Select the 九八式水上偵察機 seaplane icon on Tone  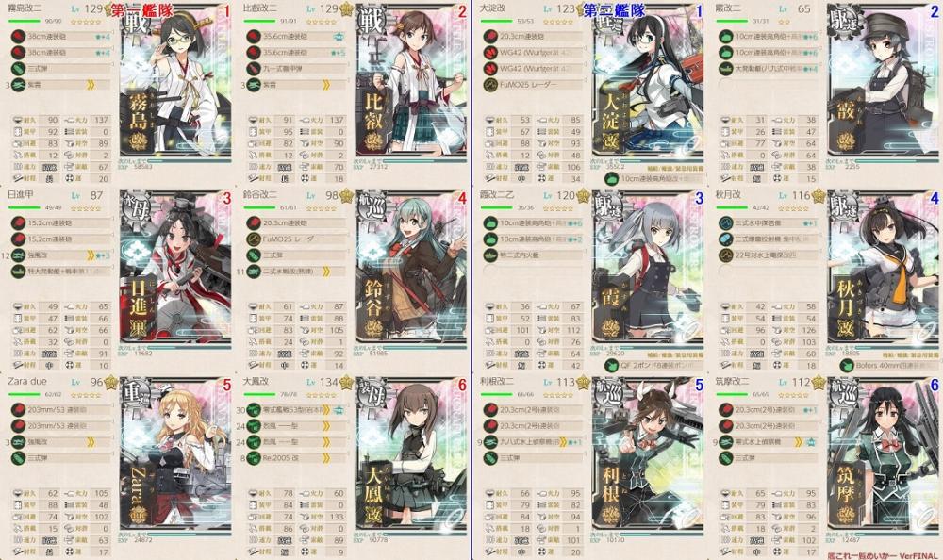click(490, 442)
